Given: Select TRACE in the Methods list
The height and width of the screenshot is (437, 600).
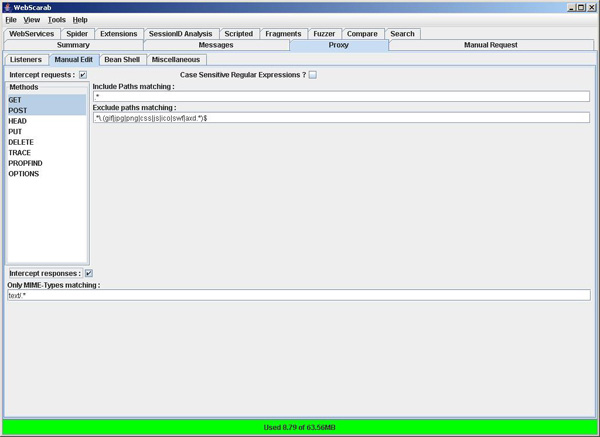Looking at the screenshot, I should 47,153.
